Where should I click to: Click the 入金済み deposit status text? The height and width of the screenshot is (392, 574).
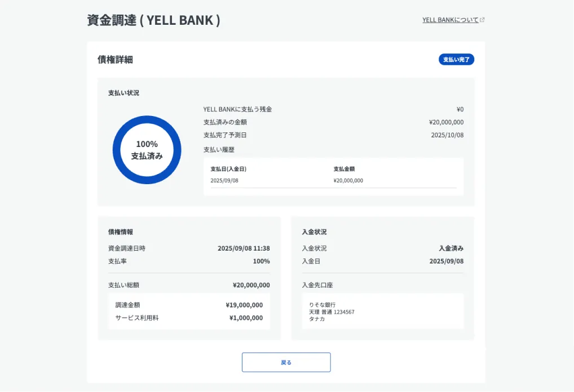451,248
